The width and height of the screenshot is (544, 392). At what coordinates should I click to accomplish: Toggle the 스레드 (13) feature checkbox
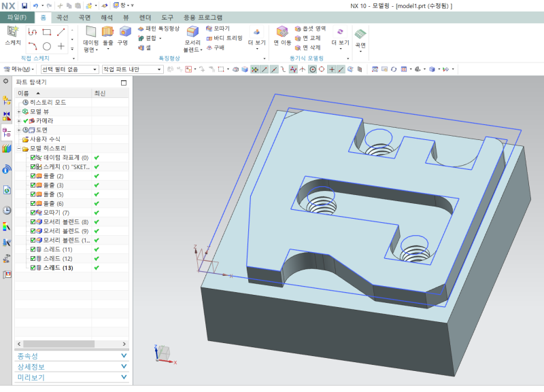click(33, 268)
